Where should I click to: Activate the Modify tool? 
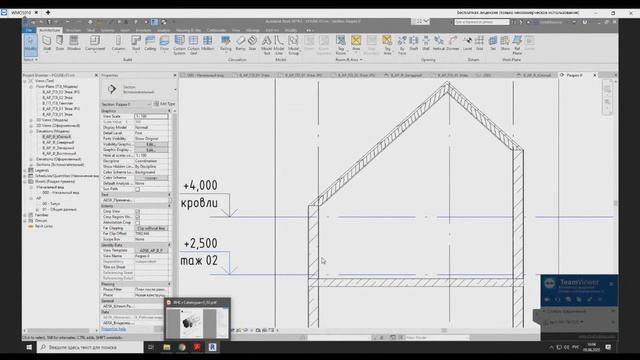tap(30, 44)
